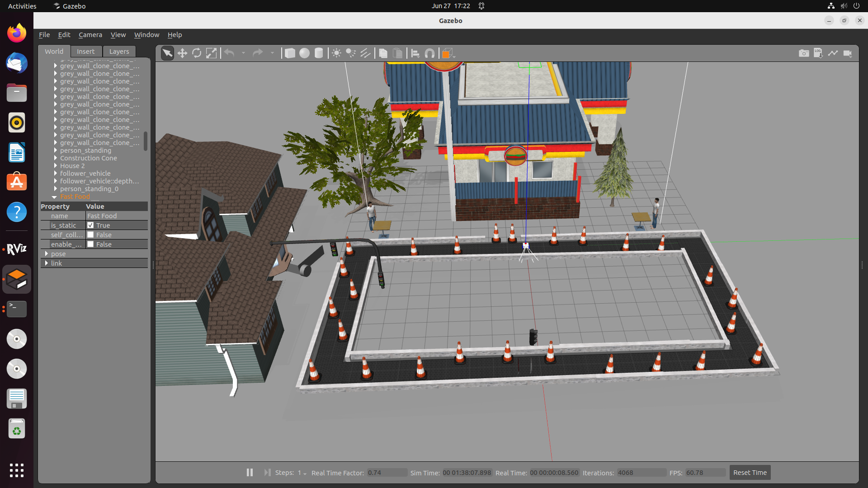
Task: Take a screenshot of the scene
Action: click(x=804, y=53)
